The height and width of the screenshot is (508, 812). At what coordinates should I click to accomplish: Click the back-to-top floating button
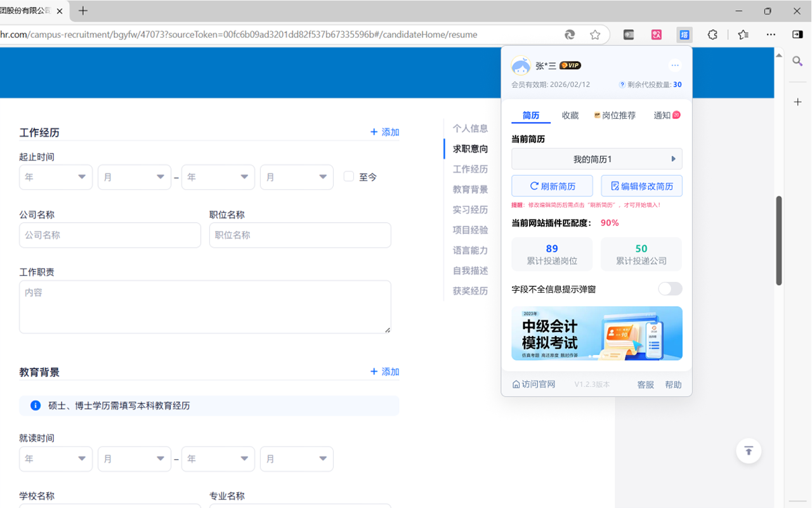(x=749, y=451)
